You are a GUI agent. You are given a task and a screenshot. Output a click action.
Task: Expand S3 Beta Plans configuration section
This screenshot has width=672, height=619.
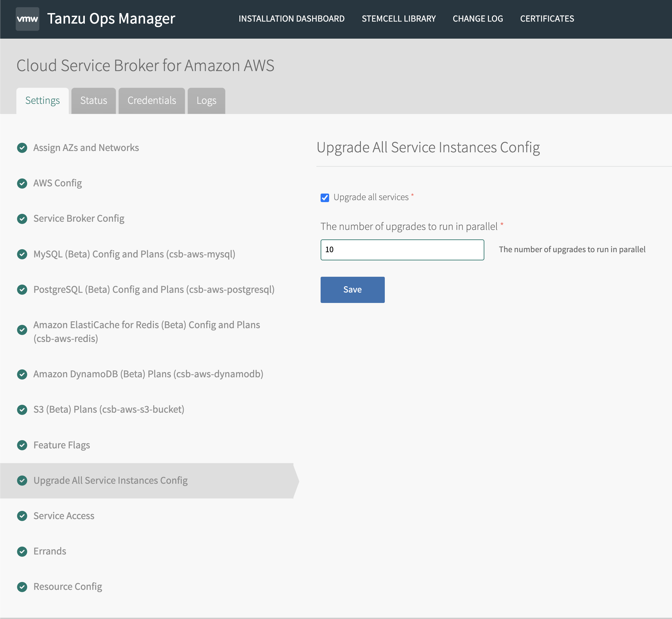coord(109,409)
